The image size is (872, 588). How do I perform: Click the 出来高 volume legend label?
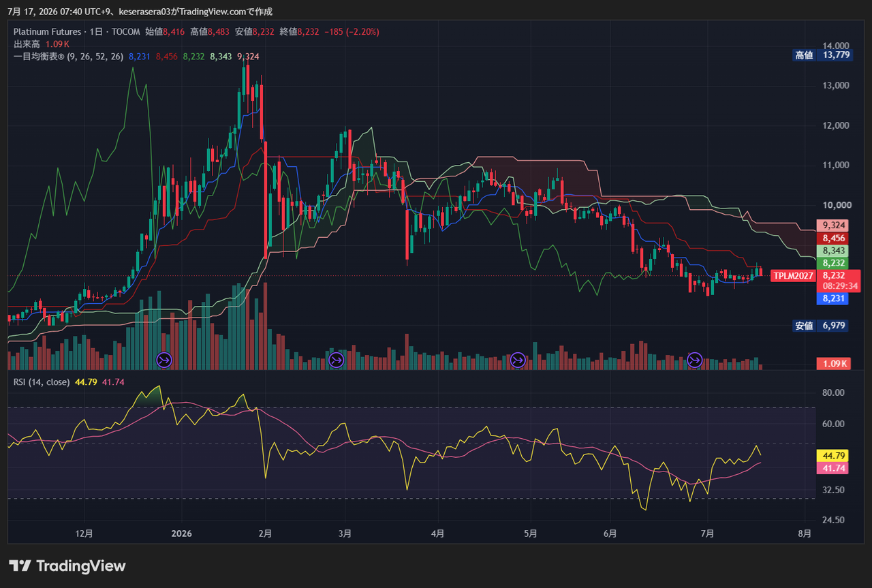[27, 44]
